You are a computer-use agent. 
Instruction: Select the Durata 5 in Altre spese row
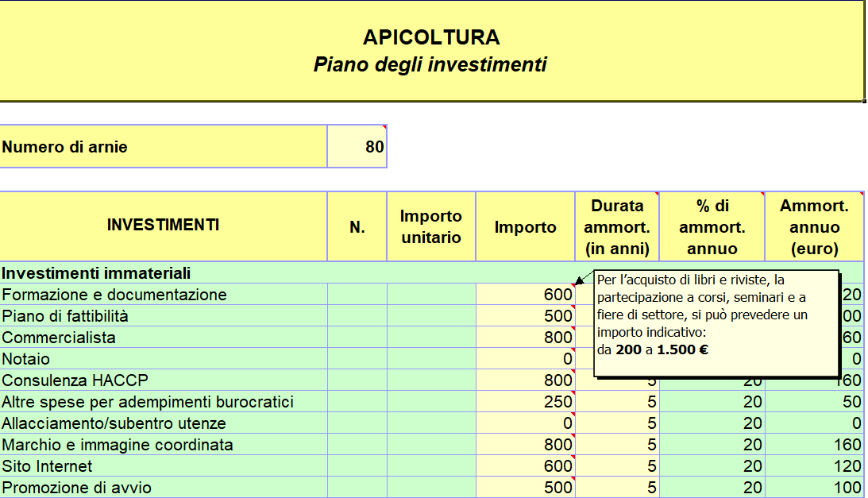[x=617, y=402]
